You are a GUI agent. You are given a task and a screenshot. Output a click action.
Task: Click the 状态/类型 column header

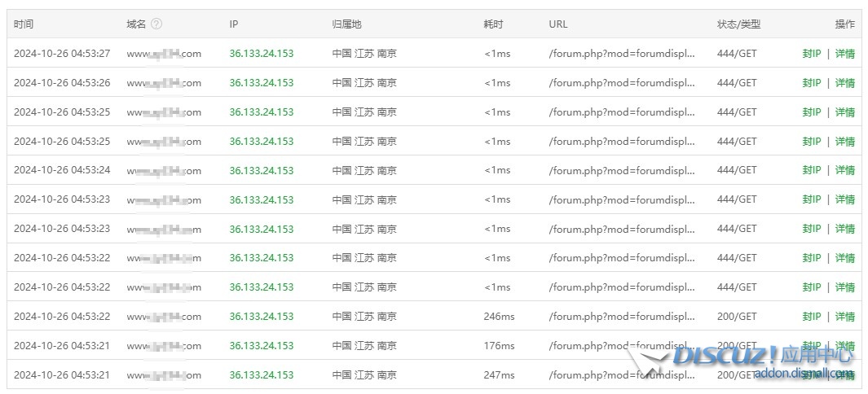pos(738,24)
